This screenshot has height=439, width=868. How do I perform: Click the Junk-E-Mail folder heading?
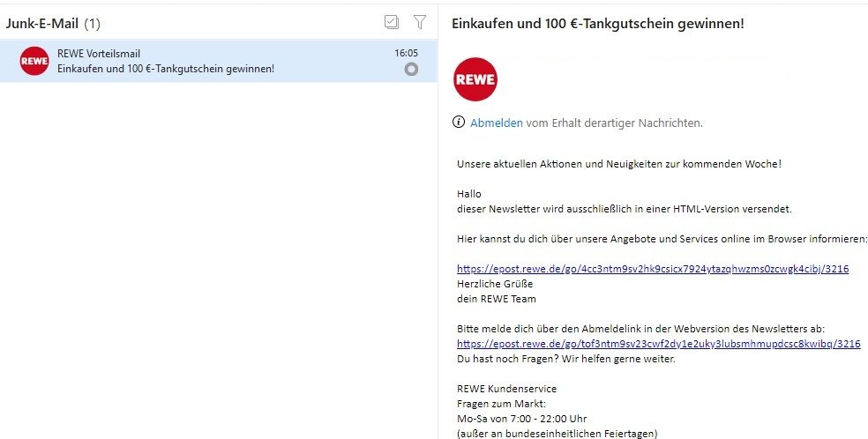coord(42,24)
